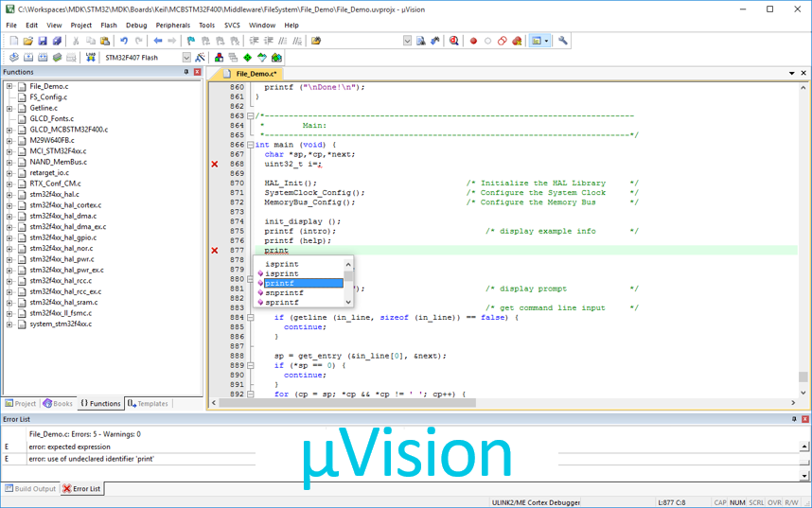Expand system_stm32f4xx.c tree node
The width and height of the screenshot is (812, 508).
point(9,324)
